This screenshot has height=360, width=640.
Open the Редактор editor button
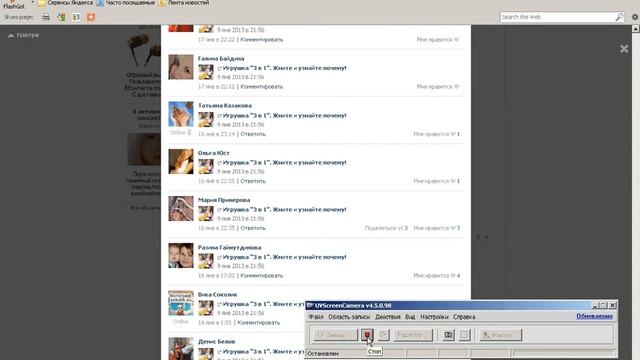[x=413, y=335]
